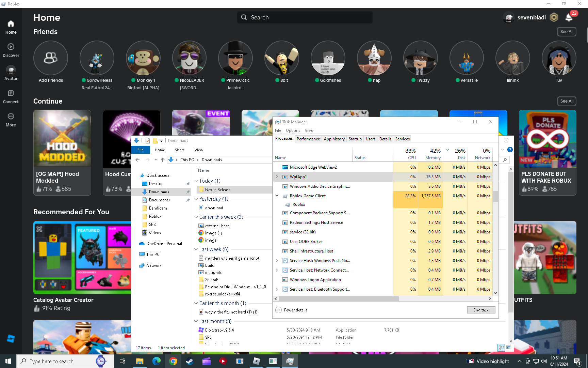
Task: Click the End task button
Action: [481, 310]
